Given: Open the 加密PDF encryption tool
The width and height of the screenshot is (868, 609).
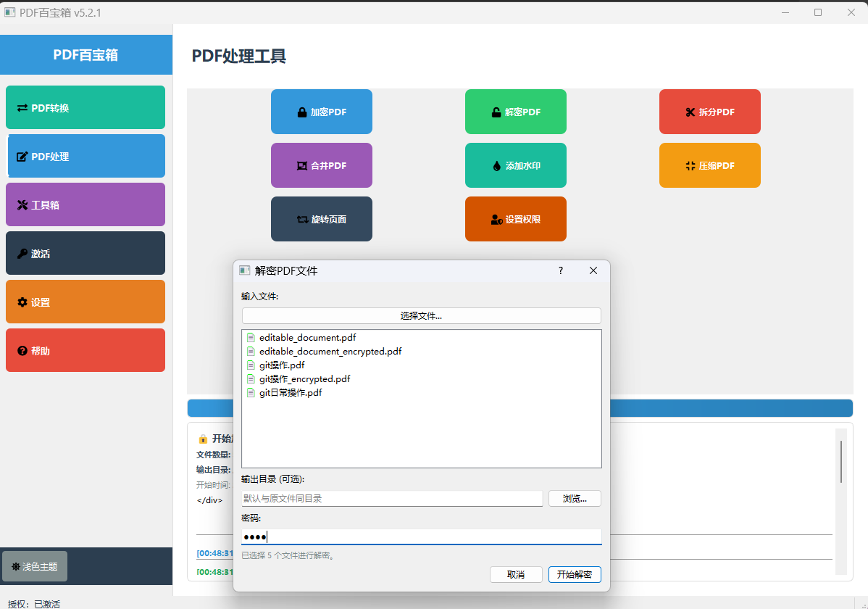Looking at the screenshot, I should (321, 112).
